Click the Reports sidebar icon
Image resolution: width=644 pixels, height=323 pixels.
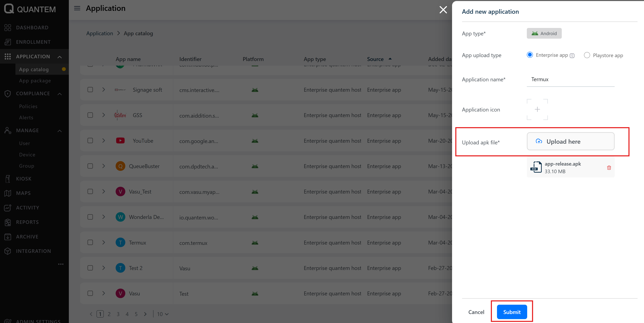(8, 222)
